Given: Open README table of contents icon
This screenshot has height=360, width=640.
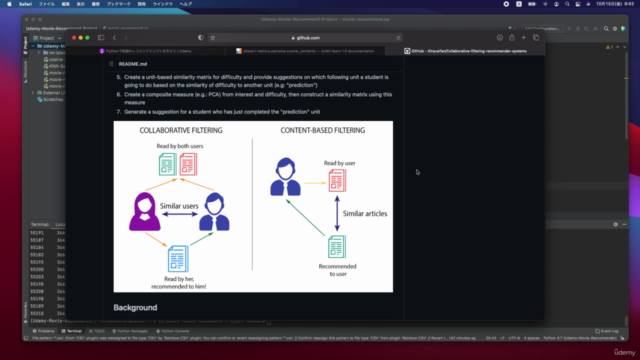Looking at the screenshot, I should [111, 64].
